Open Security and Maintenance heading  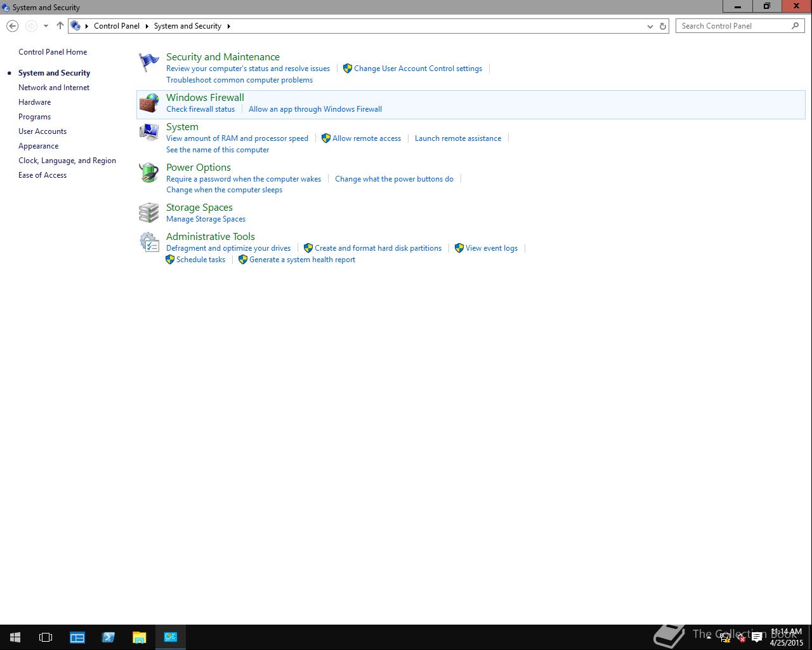click(x=223, y=57)
